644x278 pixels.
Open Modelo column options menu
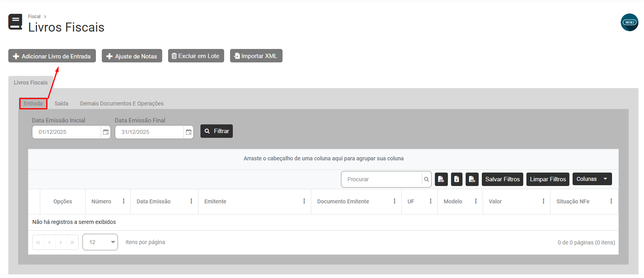click(x=476, y=201)
